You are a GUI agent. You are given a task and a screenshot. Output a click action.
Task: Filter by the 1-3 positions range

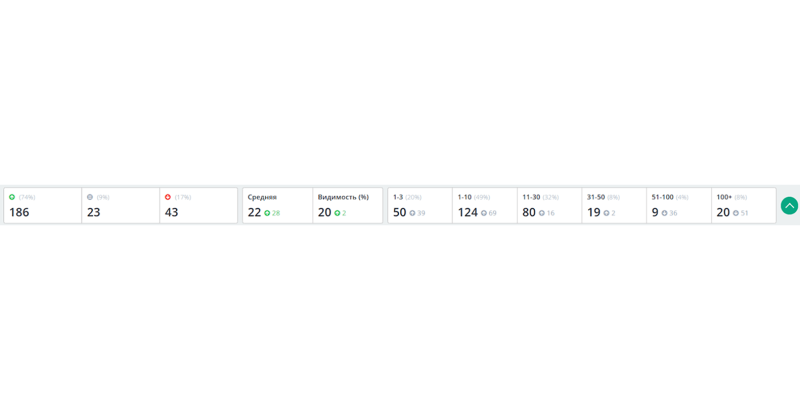pos(420,205)
